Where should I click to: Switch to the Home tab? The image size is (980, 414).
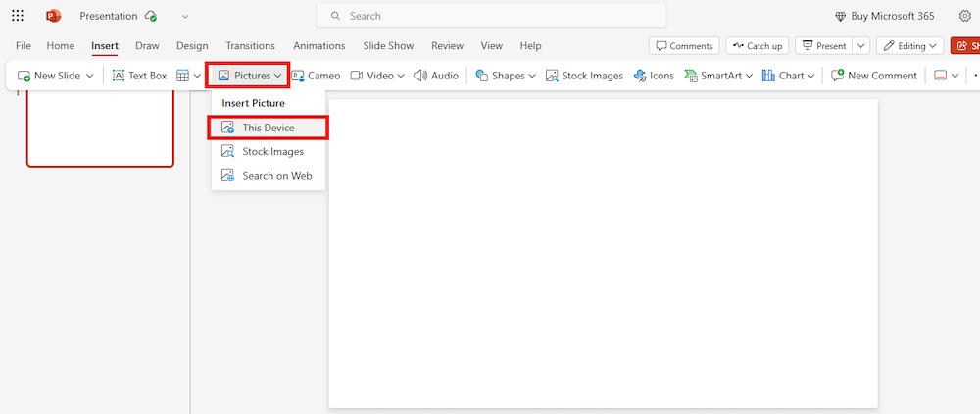(61, 46)
